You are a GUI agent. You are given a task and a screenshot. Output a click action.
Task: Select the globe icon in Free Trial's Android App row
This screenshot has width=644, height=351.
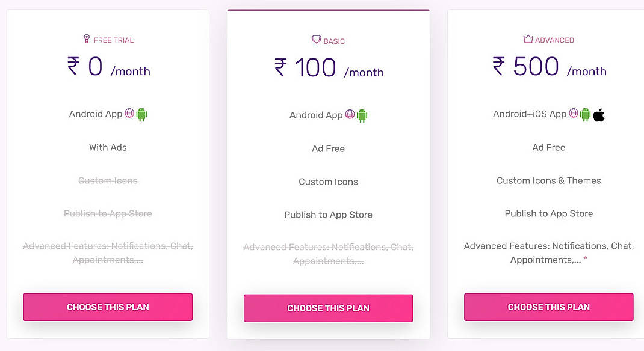(129, 114)
